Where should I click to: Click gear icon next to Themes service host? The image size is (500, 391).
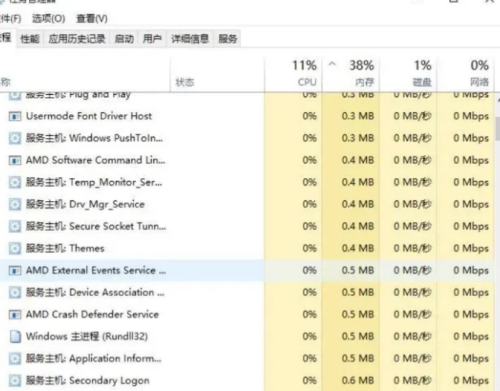click(15, 248)
